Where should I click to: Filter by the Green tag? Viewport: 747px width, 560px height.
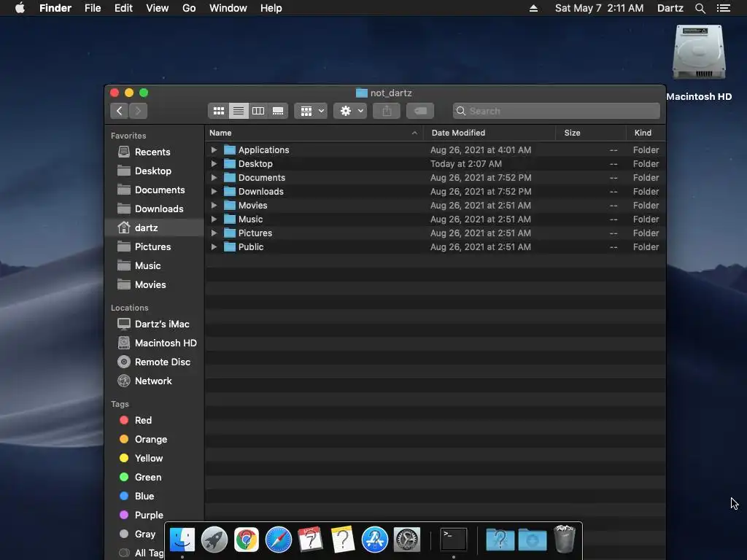(x=155, y=477)
